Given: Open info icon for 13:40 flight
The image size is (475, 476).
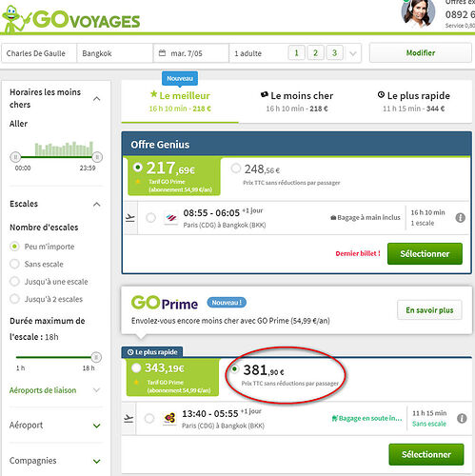Looking at the screenshot, I should click(x=462, y=418).
